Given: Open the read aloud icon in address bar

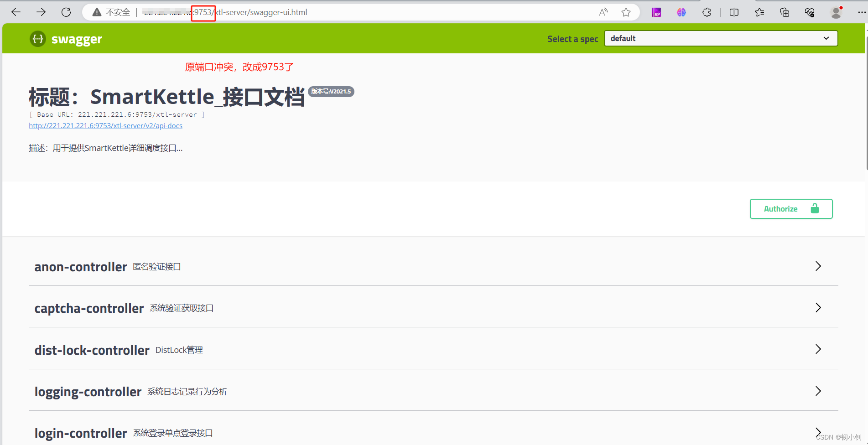Looking at the screenshot, I should click(603, 12).
